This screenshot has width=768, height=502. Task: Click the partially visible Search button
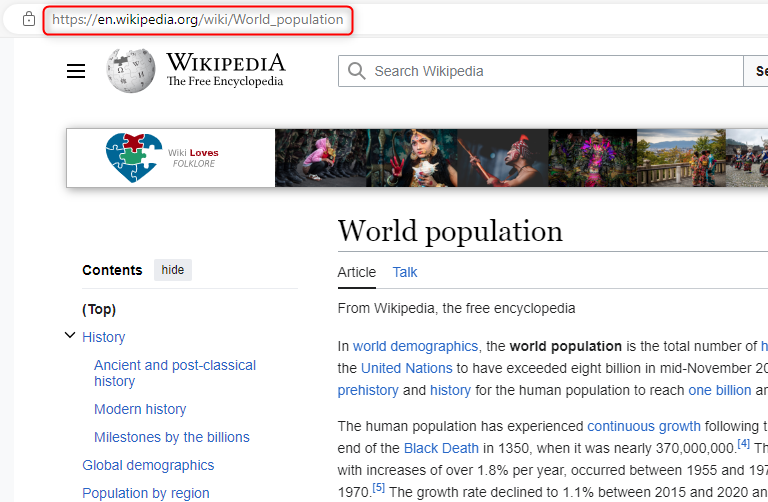coord(756,71)
